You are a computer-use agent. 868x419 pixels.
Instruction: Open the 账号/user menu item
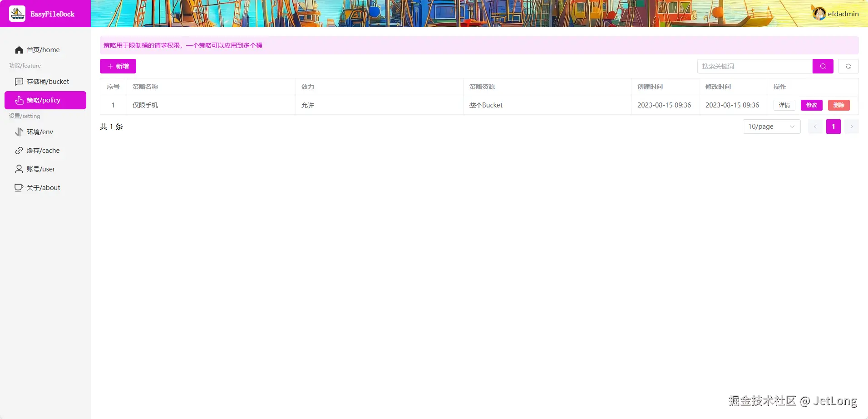[45, 169]
